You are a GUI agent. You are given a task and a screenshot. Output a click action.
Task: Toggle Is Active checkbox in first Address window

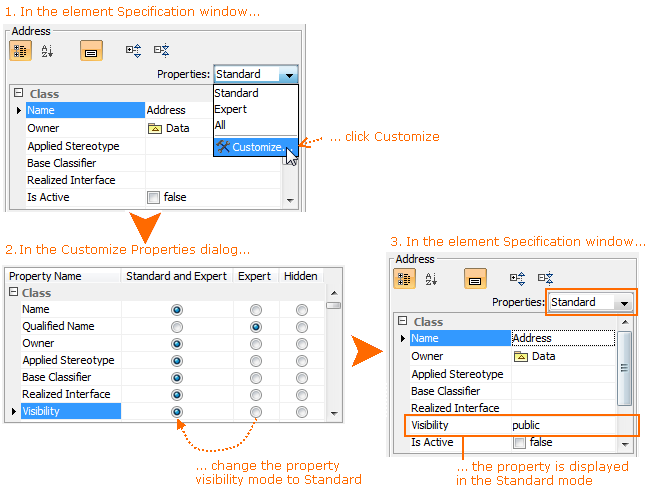tap(153, 197)
